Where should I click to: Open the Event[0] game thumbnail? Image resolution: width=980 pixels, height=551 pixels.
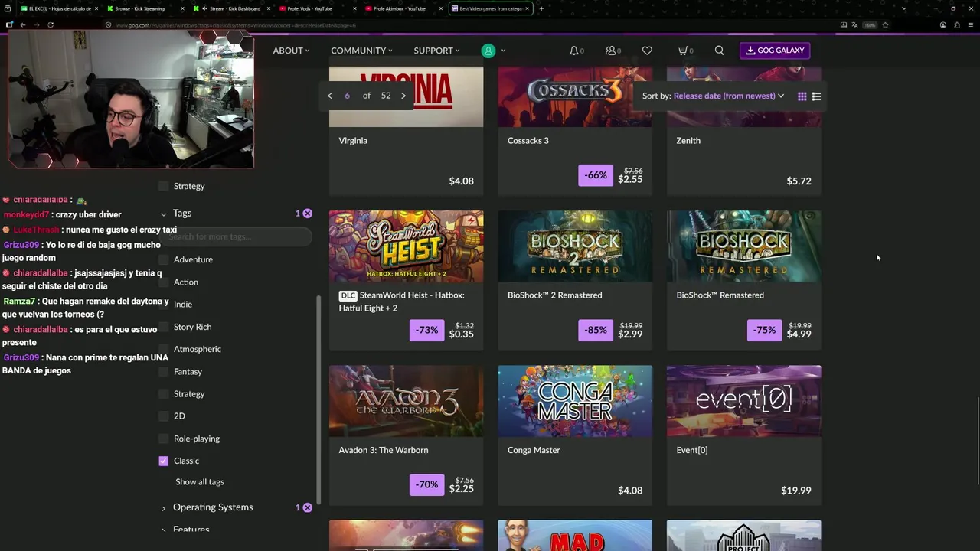tap(743, 401)
